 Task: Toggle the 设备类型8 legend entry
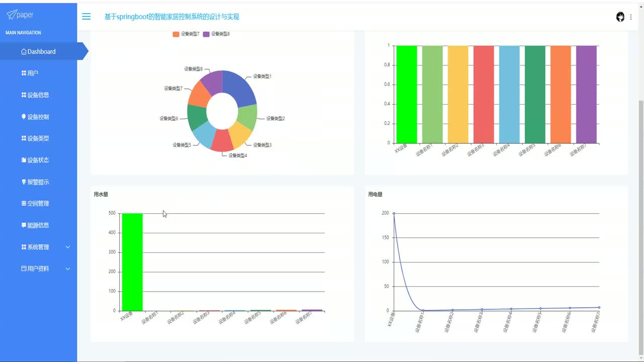pos(216,34)
